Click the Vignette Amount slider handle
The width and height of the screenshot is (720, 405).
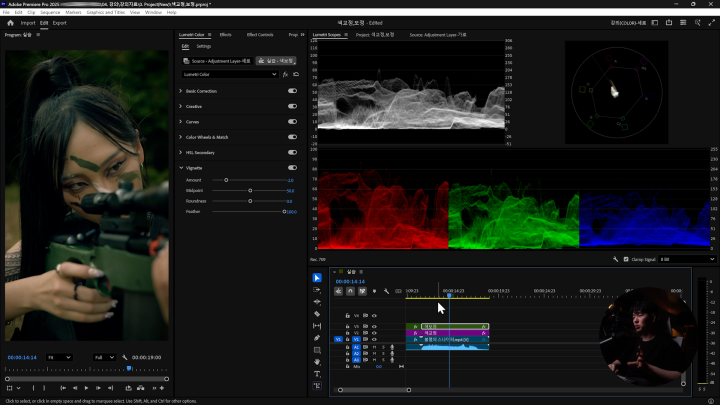coord(226,179)
